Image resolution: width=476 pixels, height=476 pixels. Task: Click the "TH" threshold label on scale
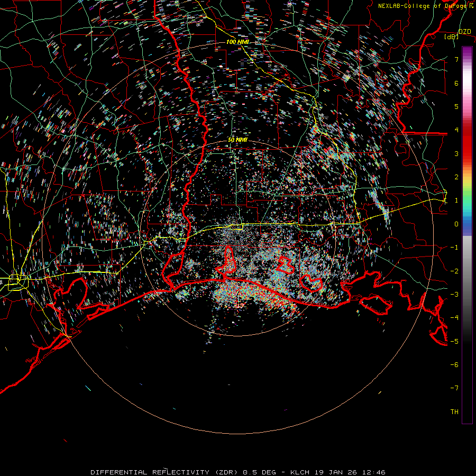pyautogui.click(x=454, y=412)
